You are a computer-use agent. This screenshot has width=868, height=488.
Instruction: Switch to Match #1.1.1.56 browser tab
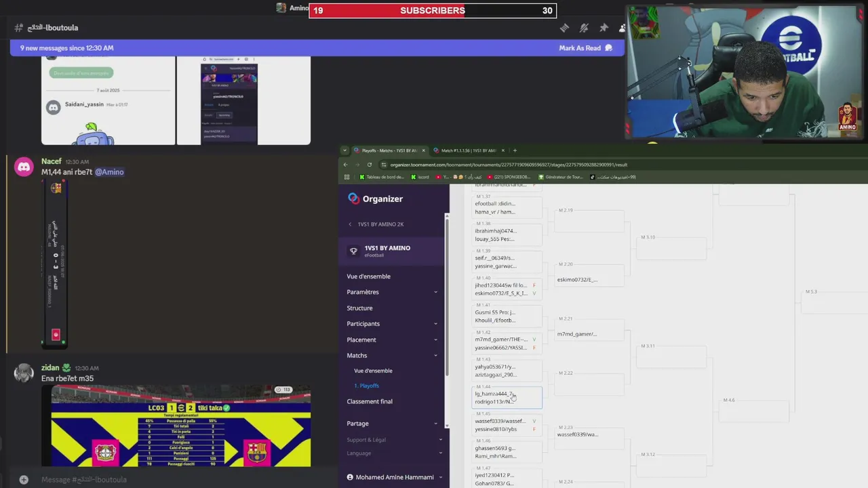coord(469,150)
